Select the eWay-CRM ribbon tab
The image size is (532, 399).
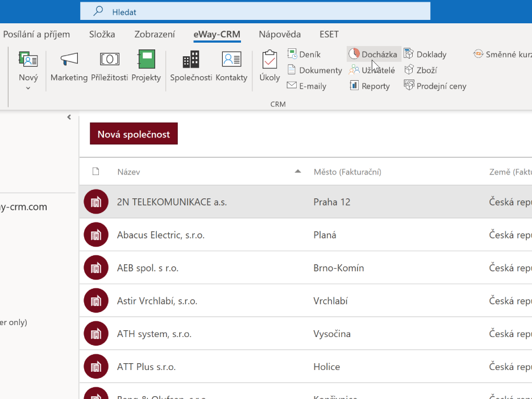217,34
